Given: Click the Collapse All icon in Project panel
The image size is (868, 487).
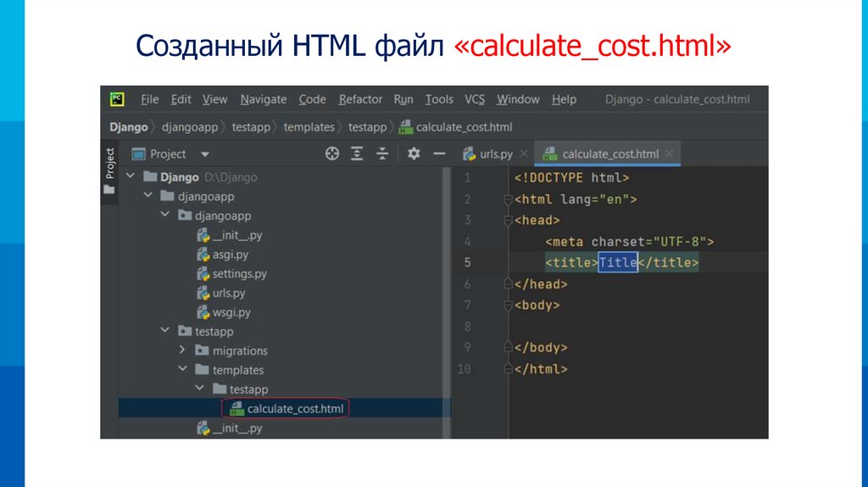Looking at the screenshot, I should pos(382,154).
